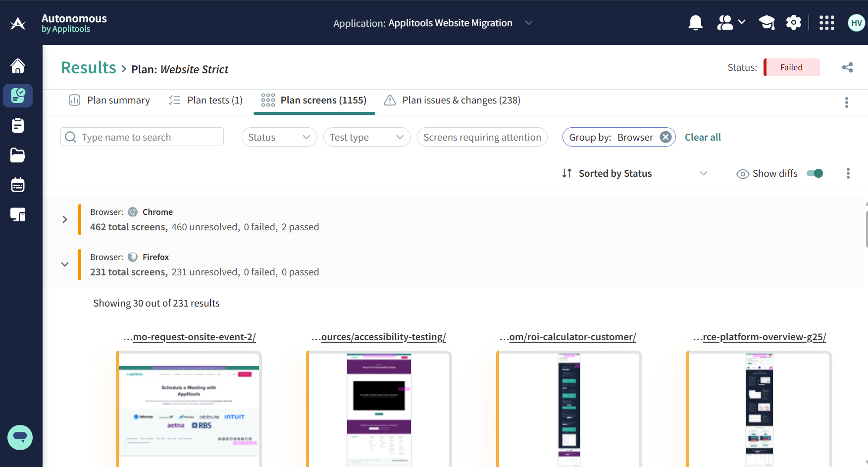This screenshot has width=868, height=467.
Task: Switch to the Plan summary tab
Action: click(109, 100)
